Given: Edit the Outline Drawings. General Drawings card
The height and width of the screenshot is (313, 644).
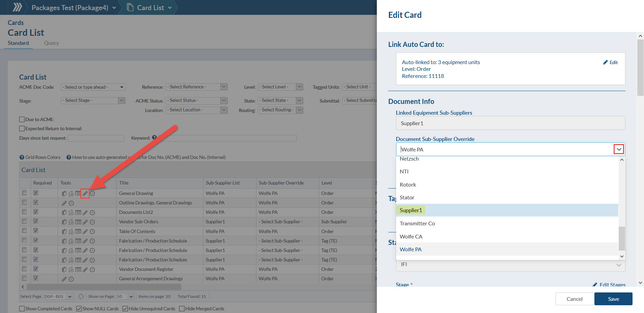Looking at the screenshot, I should (64, 203).
